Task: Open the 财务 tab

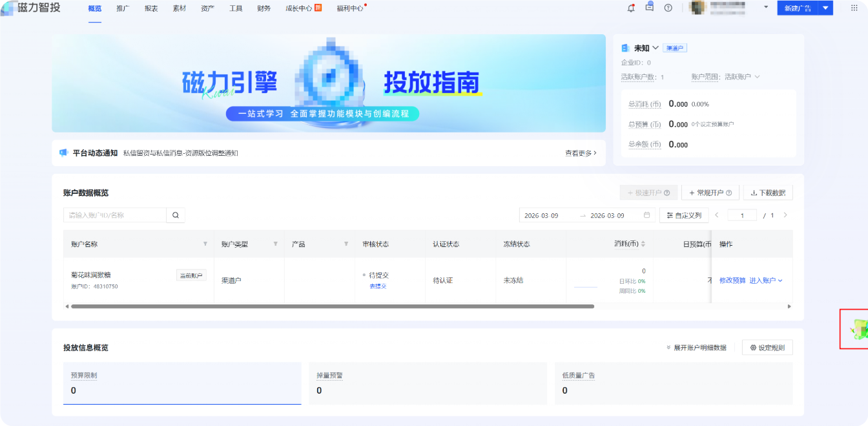Action: pos(264,8)
